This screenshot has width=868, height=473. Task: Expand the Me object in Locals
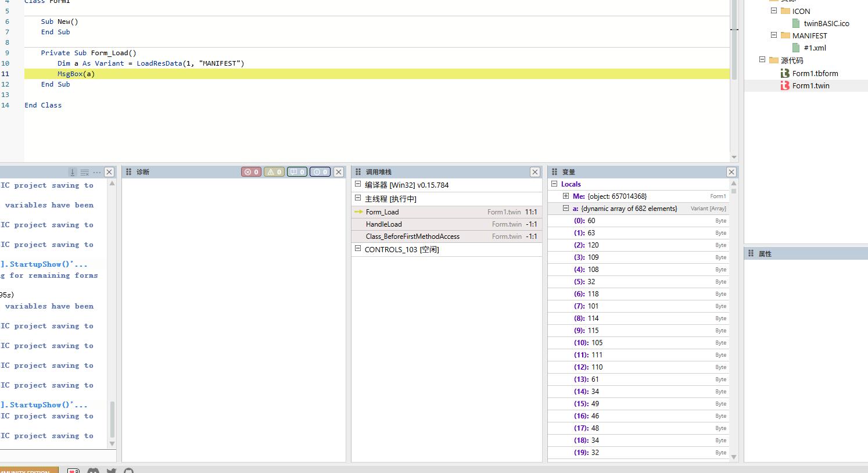(565, 196)
